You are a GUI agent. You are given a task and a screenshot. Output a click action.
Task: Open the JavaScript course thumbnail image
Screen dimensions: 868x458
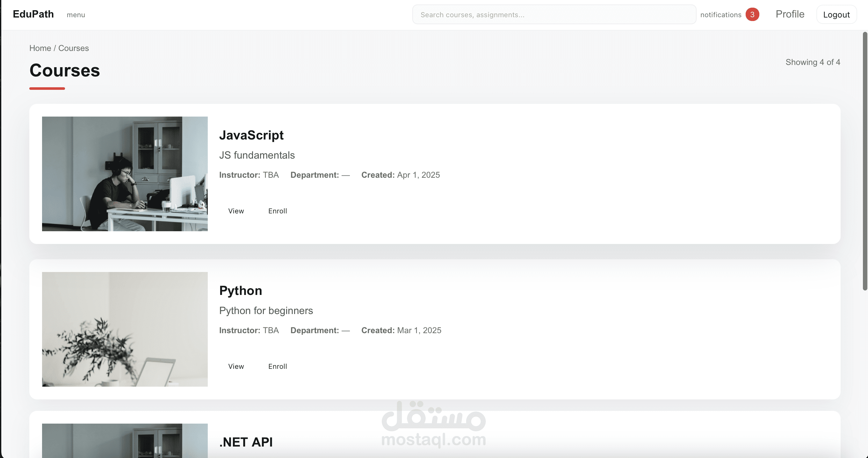(125, 174)
